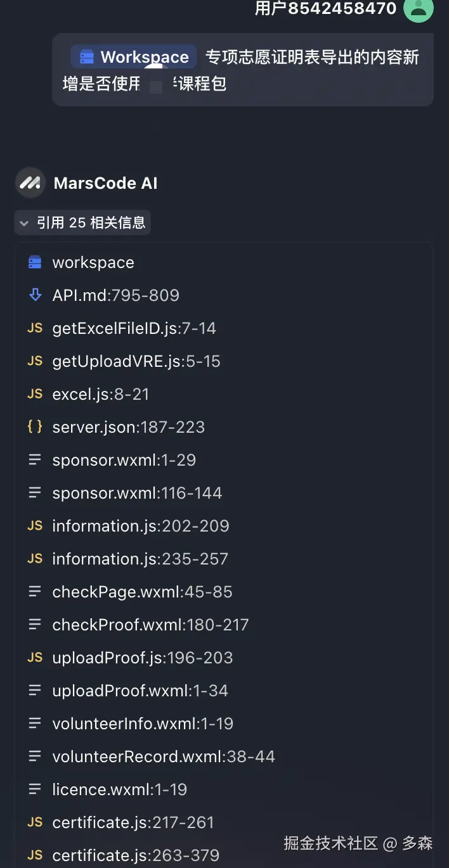This screenshot has height=868, width=449.
Task: Click the Workspace chip icon in the message
Action: 86,56
